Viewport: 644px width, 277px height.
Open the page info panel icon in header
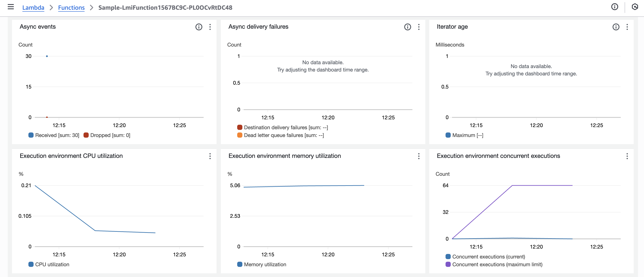615,7
